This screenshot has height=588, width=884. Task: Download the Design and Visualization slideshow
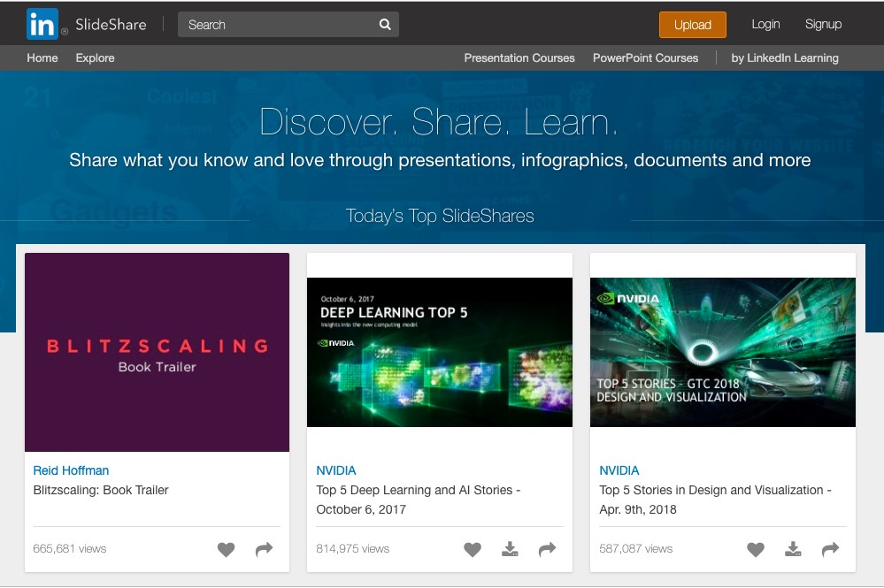(x=793, y=549)
